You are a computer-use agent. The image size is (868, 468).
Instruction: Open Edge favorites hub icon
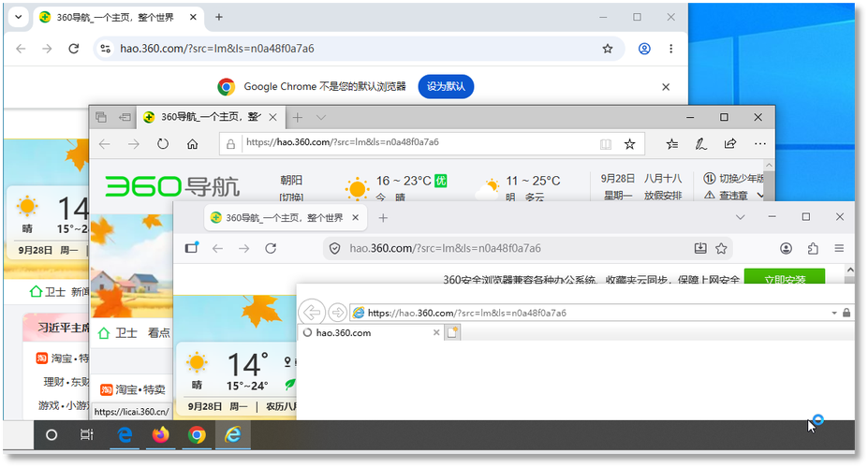(672, 144)
